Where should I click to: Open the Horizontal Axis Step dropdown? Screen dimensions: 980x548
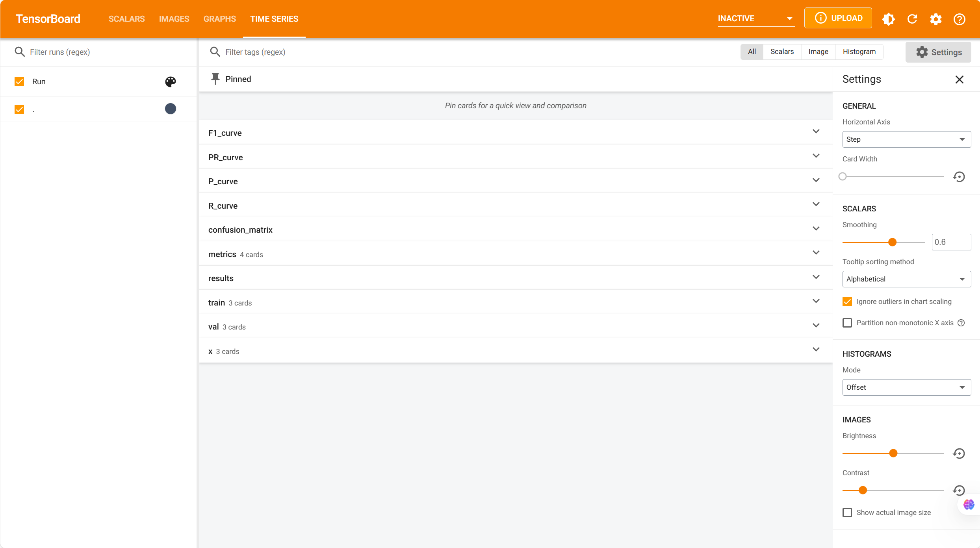click(906, 139)
